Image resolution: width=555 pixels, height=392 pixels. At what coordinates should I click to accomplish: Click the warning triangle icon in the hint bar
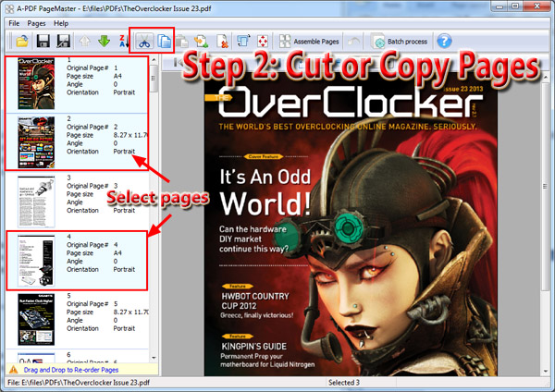click(x=14, y=370)
